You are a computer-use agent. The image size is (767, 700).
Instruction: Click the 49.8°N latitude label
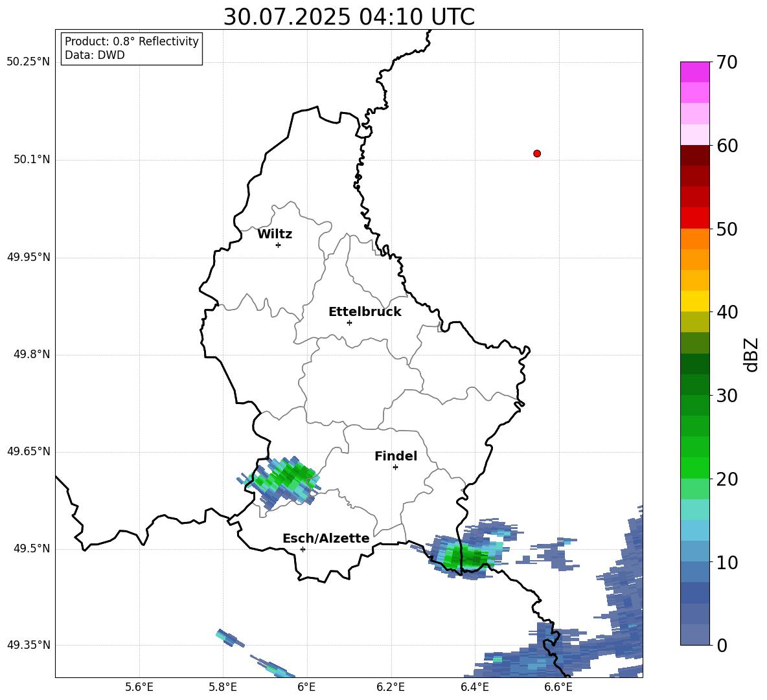pyautogui.click(x=32, y=354)
